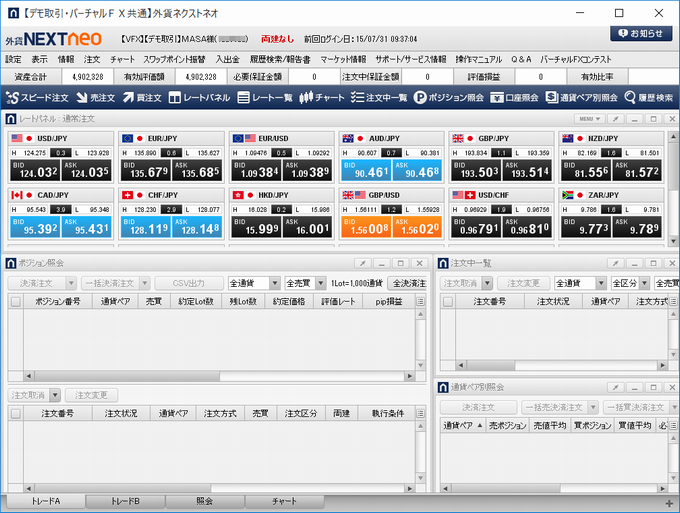Expand 注文取消 dropdown in 注文中一覧 panel
The image size is (680, 513).
coord(487,283)
